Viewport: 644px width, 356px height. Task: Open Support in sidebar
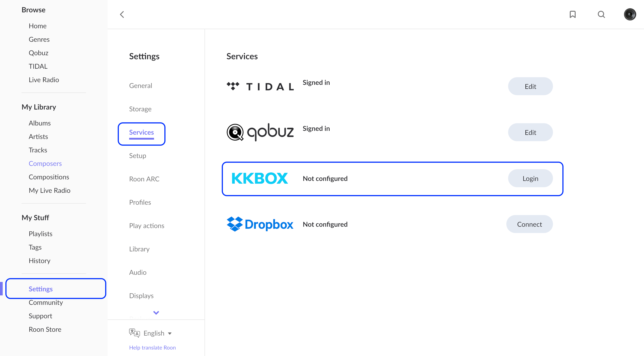pos(40,316)
